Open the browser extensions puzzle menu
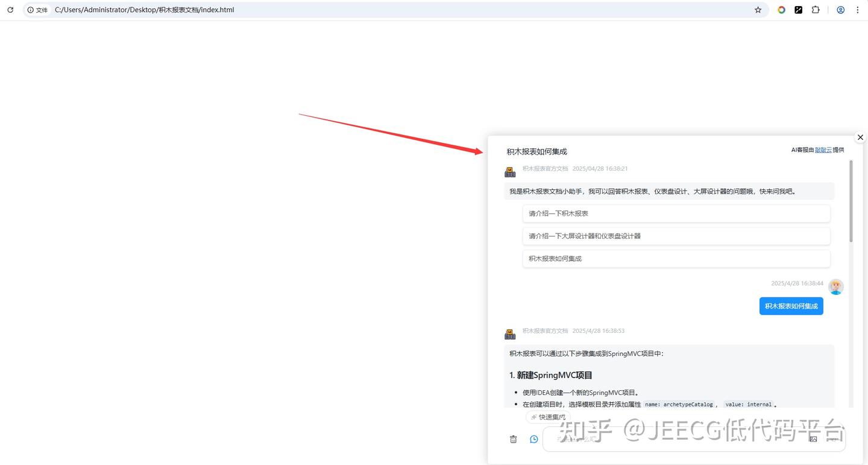This screenshot has height=465, width=868. click(816, 10)
